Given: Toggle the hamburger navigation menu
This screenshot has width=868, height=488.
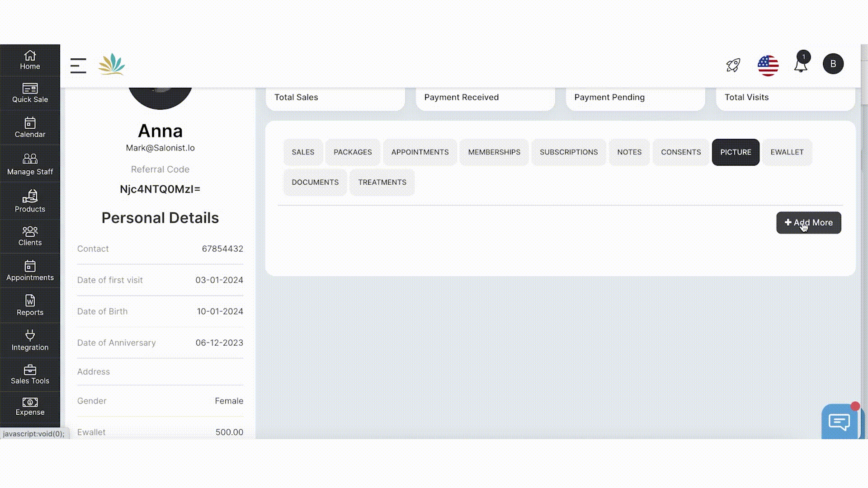Looking at the screenshot, I should [78, 65].
